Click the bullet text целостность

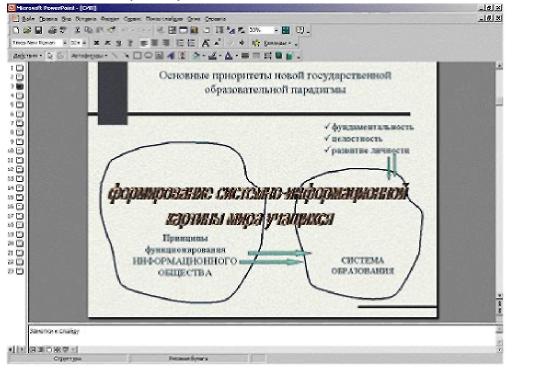coord(356,139)
